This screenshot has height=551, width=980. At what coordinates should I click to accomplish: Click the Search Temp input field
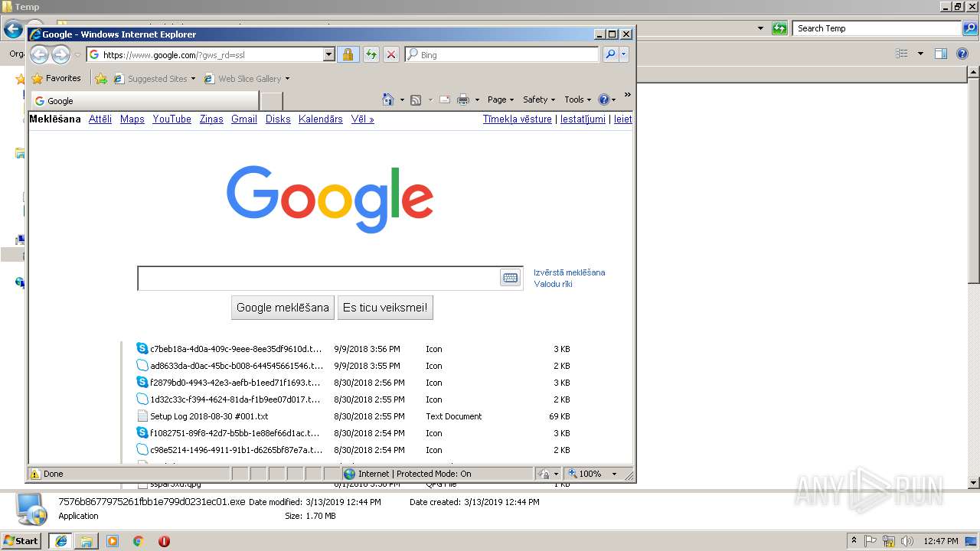[877, 28]
